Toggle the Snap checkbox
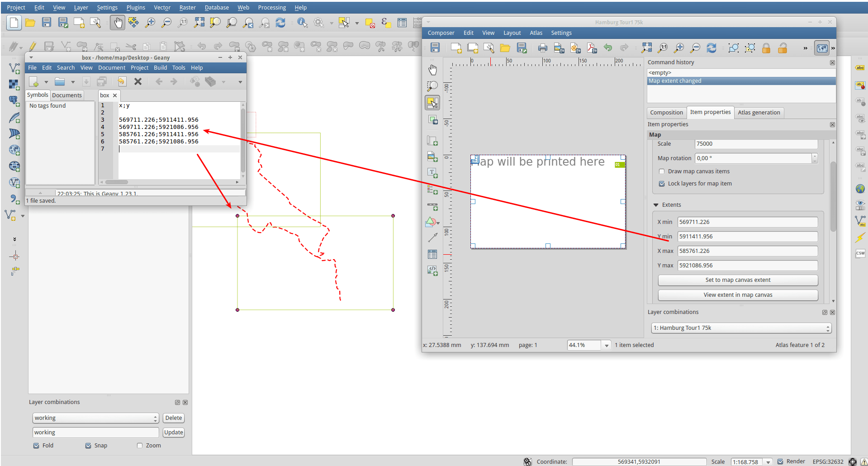This screenshot has height=466, width=868. point(88,446)
